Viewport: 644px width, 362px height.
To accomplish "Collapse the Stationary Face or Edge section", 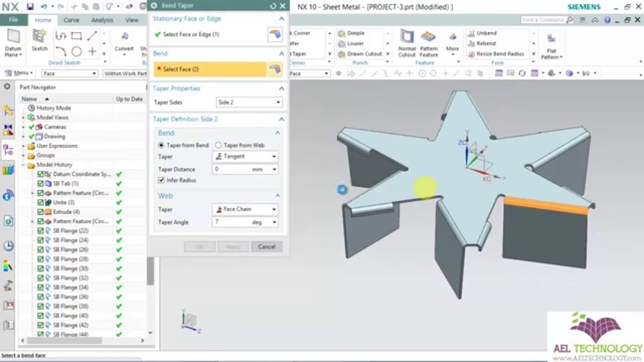I will 281,19.
